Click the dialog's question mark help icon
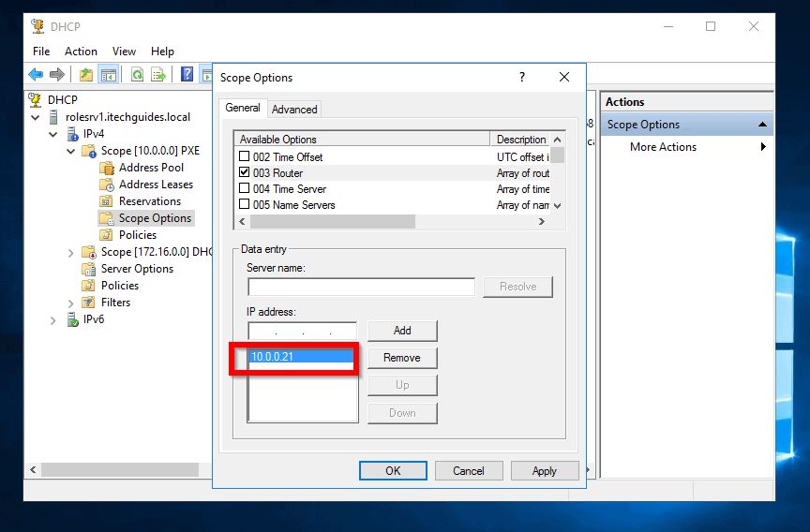Image resolution: width=810 pixels, height=532 pixels. pyautogui.click(x=522, y=78)
